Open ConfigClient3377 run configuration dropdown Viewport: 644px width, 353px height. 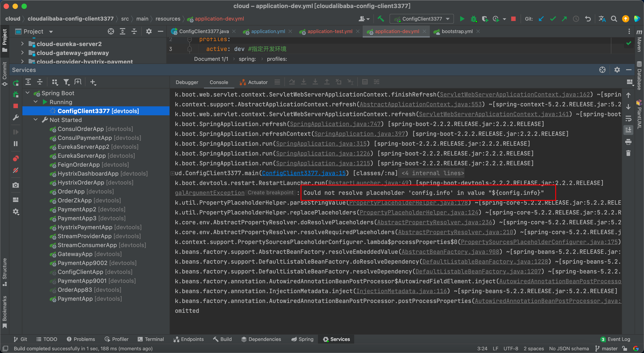tap(422, 19)
